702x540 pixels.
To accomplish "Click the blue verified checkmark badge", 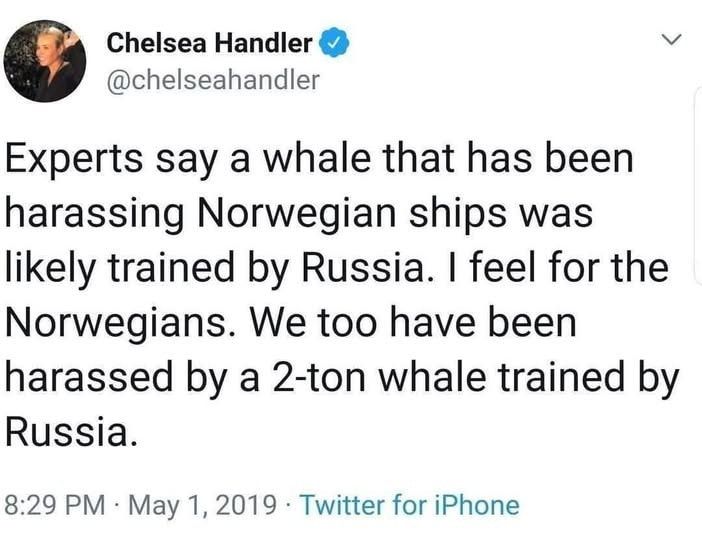I will pos(334,43).
